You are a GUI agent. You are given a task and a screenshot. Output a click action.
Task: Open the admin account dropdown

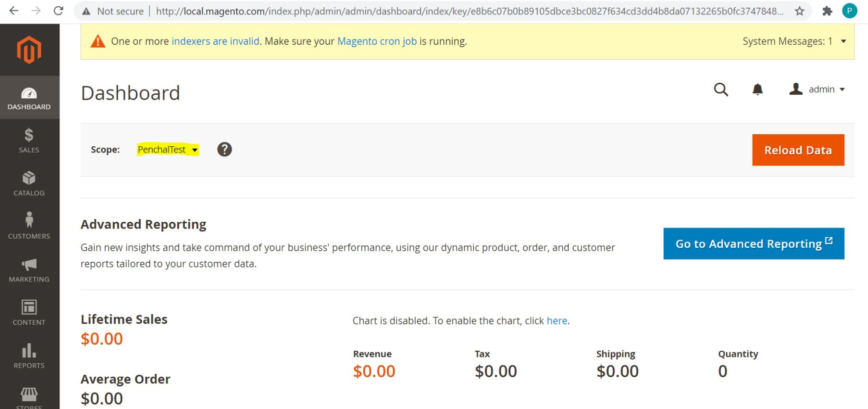[x=817, y=89]
